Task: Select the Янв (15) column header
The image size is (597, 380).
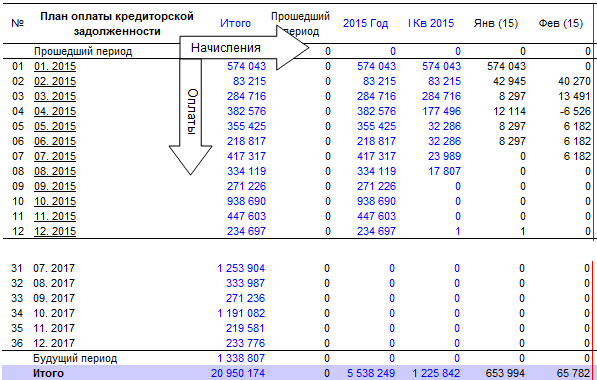Action: pyautogui.click(x=496, y=23)
